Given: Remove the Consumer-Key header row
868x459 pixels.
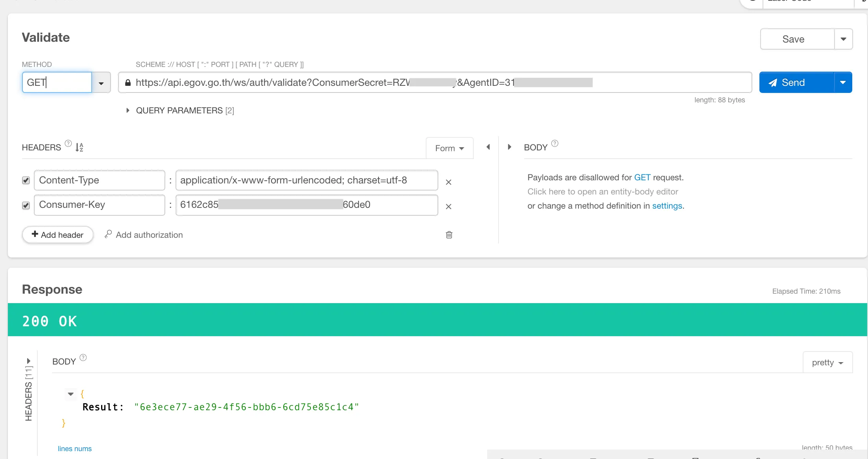Looking at the screenshot, I should tap(448, 206).
